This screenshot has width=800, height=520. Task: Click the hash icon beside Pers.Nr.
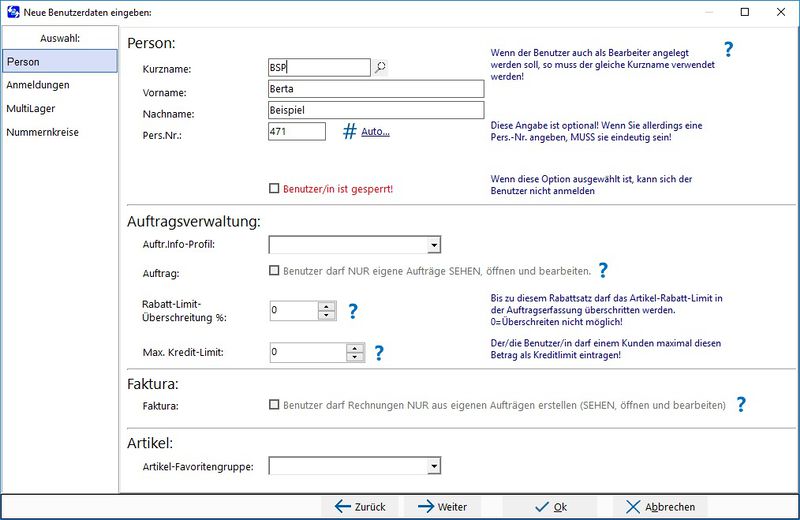(x=350, y=131)
